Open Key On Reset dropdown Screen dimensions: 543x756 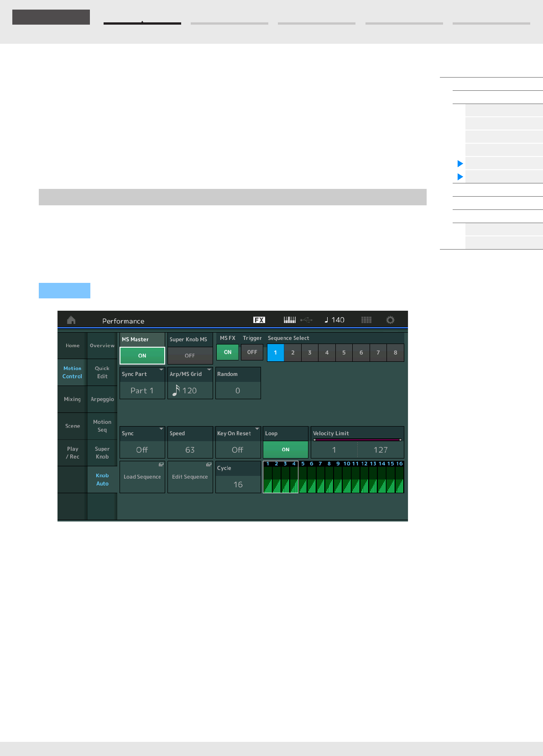click(x=238, y=443)
